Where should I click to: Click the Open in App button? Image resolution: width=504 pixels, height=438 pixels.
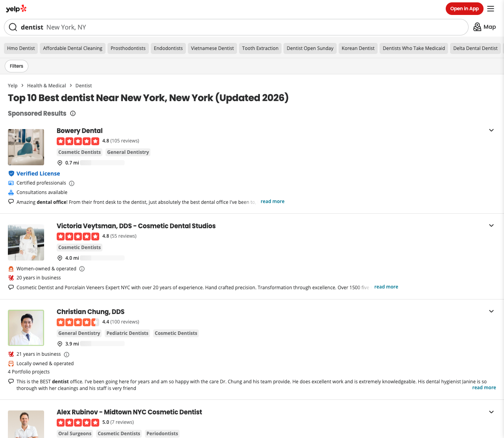click(x=464, y=9)
